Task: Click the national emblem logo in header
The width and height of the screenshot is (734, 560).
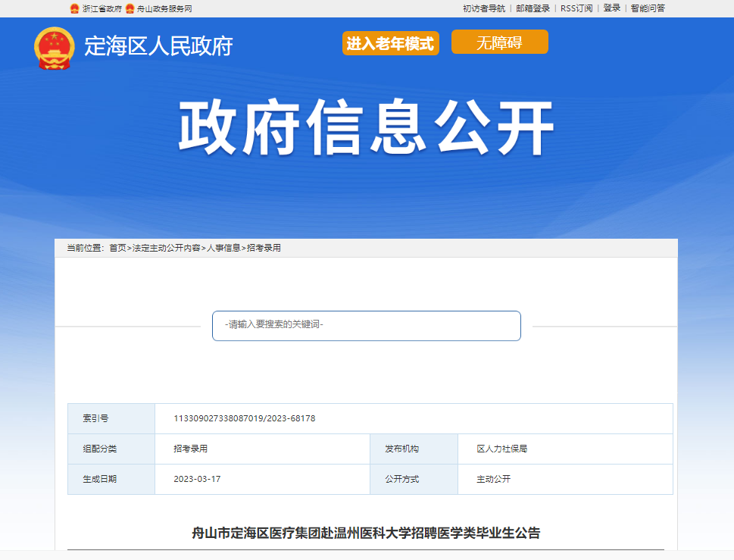Action: [55, 48]
